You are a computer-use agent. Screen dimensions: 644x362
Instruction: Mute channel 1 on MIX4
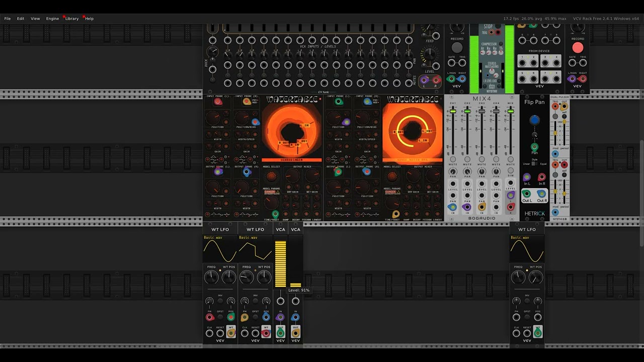point(453,159)
